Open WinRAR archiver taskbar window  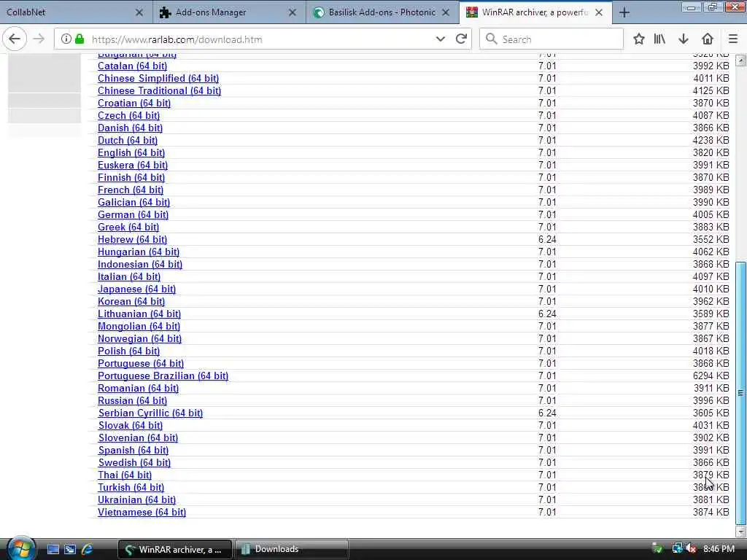pyautogui.click(x=175, y=549)
